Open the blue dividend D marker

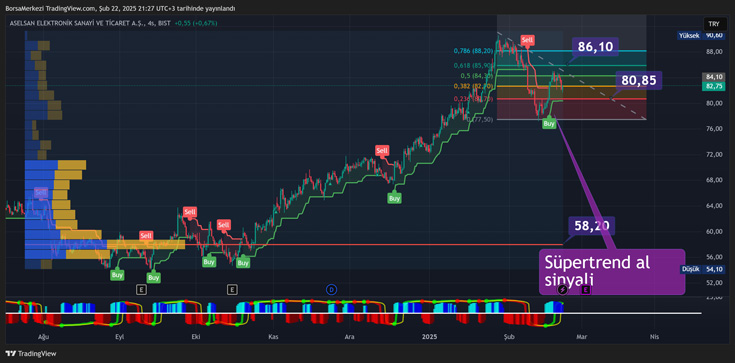point(331,289)
